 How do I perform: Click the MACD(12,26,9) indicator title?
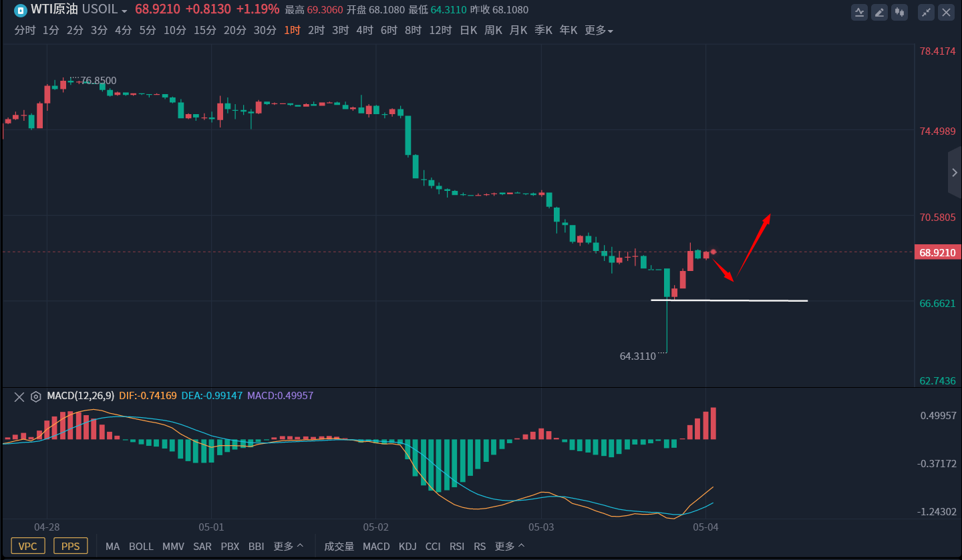(80, 396)
